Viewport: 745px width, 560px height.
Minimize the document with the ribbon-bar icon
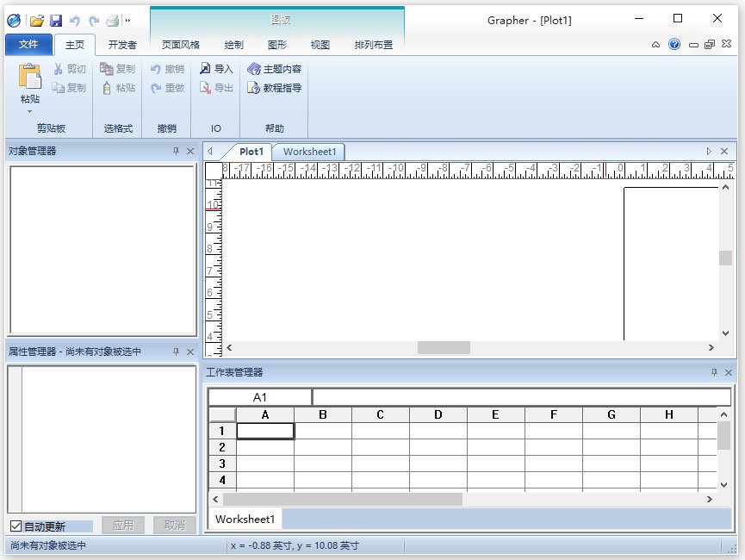693,45
